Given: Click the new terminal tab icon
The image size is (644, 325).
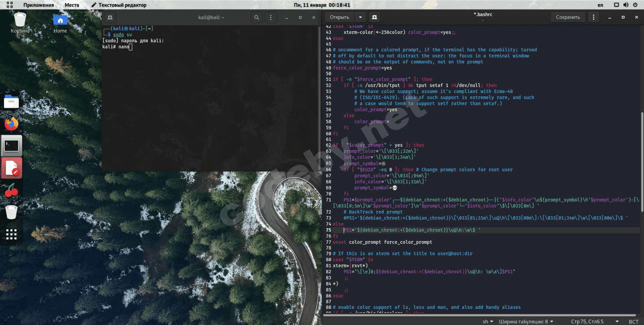Looking at the screenshot, I should (x=110, y=17).
